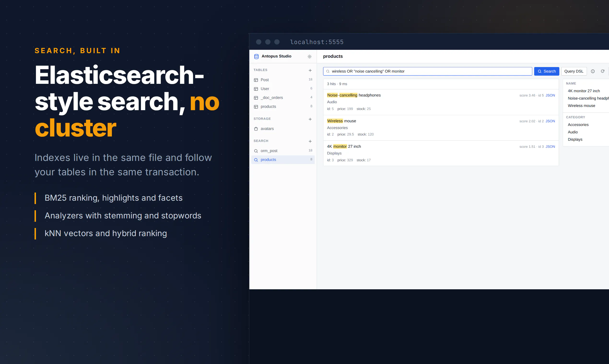This screenshot has height=364, width=609.
Task: Click the Noise-cancelling headphones result title
Action: (354, 95)
